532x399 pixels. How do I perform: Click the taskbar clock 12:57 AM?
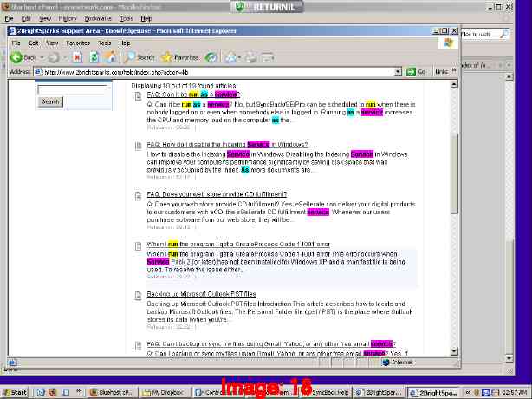515,392
